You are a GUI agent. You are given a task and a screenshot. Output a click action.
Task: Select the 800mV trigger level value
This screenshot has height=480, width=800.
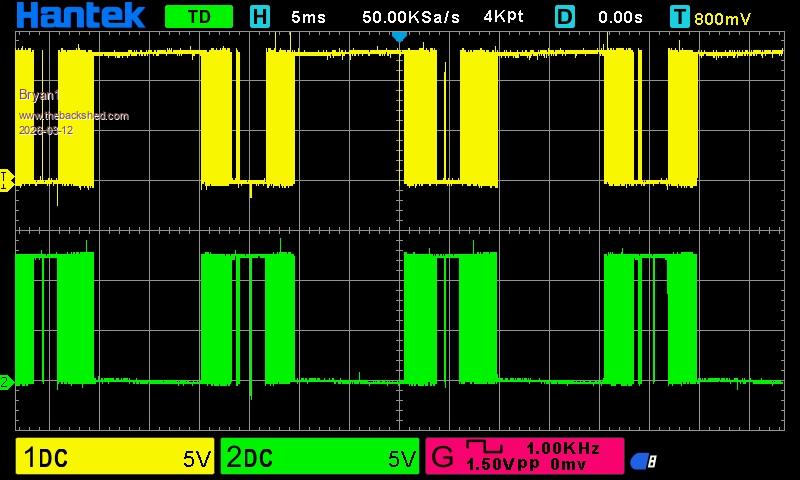pos(723,18)
